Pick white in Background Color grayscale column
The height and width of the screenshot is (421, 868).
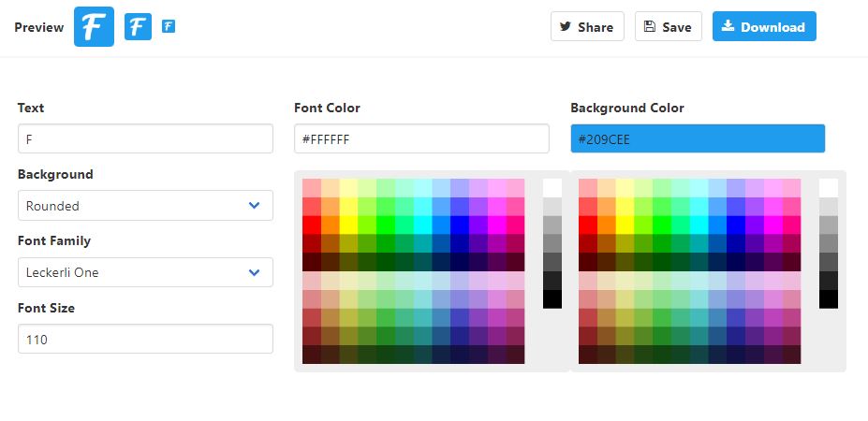point(828,187)
